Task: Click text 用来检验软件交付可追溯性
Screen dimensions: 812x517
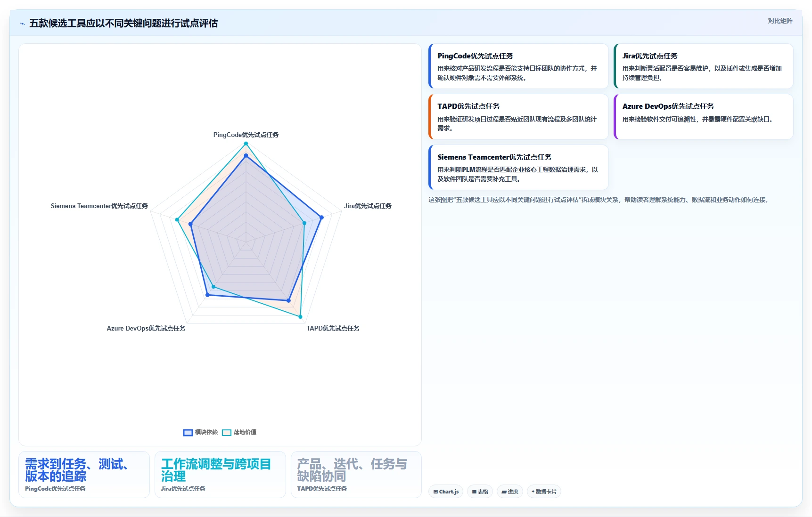Action: click(659, 119)
